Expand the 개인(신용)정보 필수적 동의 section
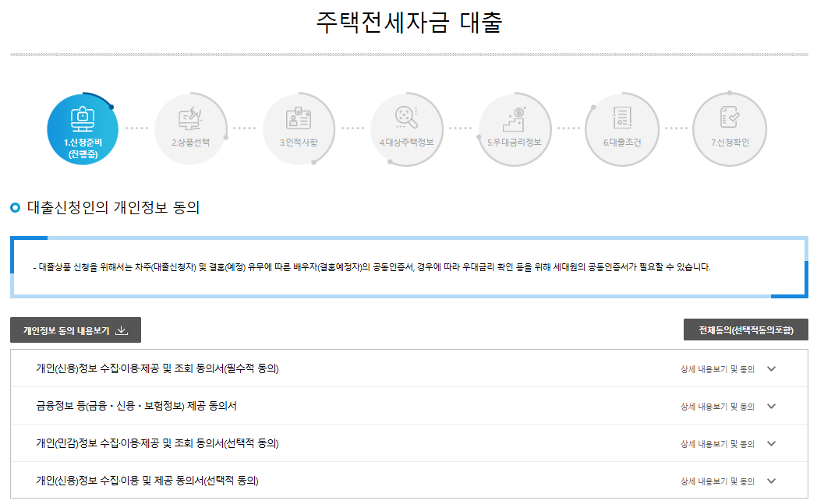817x504 pixels. [772, 370]
